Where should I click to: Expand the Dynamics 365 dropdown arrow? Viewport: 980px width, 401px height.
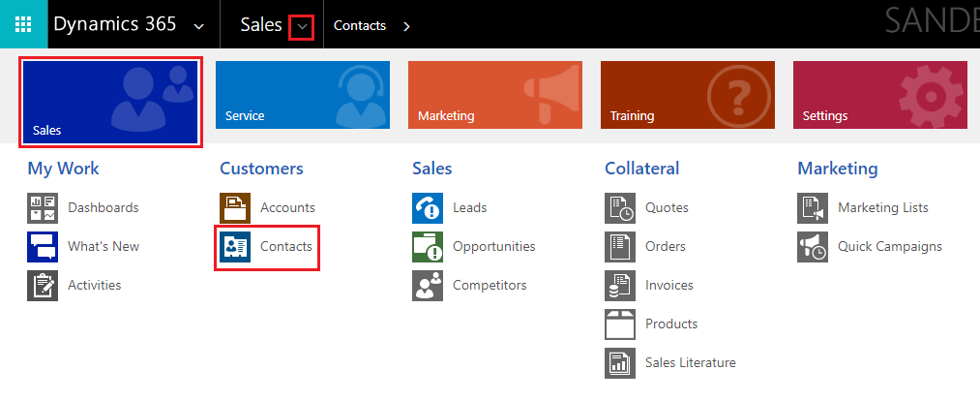199,26
